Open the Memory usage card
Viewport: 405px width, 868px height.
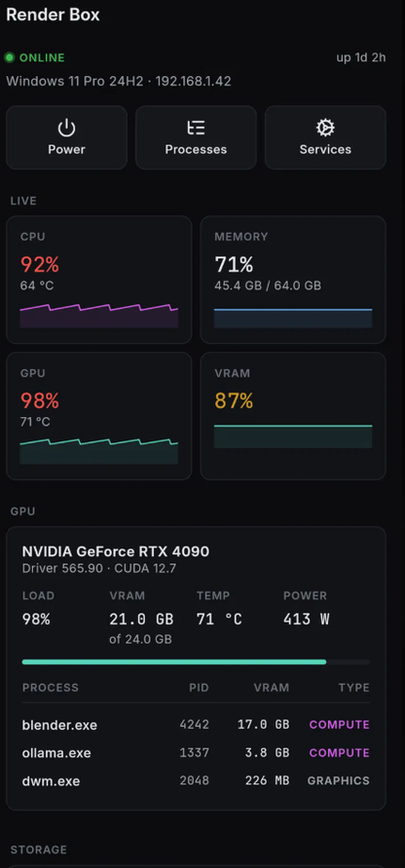point(293,280)
